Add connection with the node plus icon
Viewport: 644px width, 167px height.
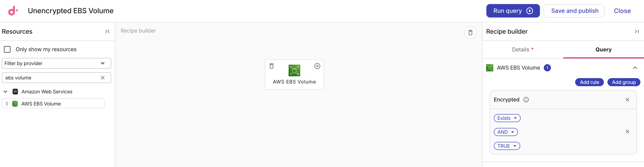click(317, 66)
